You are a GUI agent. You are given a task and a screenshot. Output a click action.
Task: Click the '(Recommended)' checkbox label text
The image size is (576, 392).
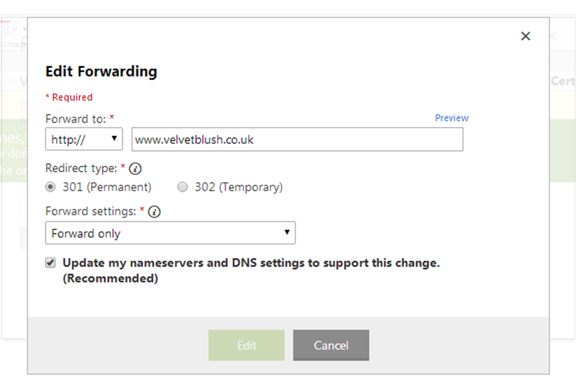coord(110,279)
